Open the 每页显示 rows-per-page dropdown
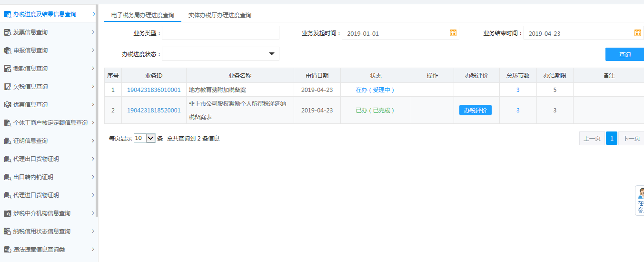 (x=145, y=138)
